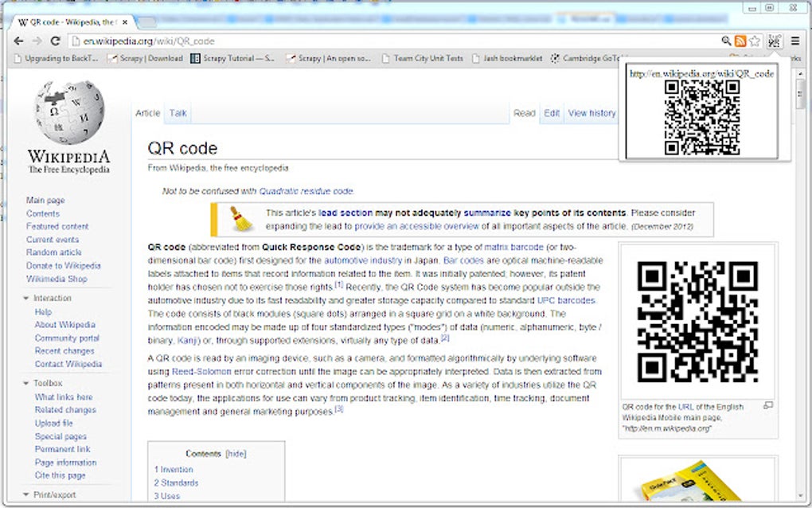Click the broom cleanup notice icon
This screenshot has width=812, height=508.
[240, 219]
